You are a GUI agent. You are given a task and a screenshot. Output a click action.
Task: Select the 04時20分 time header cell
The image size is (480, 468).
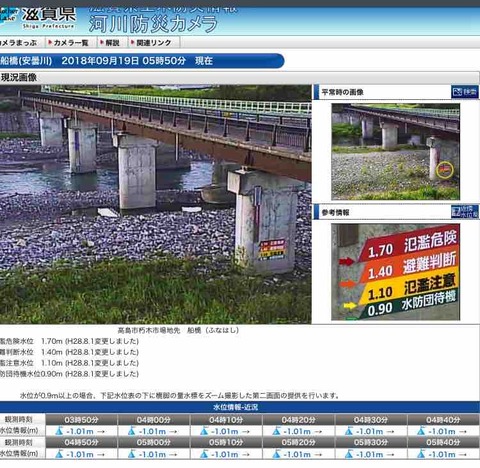pyautogui.click(x=298, y=420)
